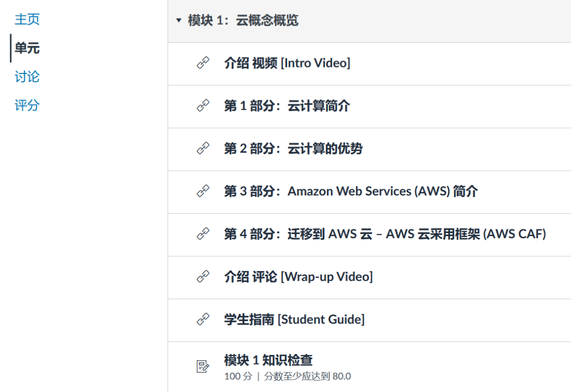Click link icon beside 第 1 部分: 云计算简介
The width and height of the screenshot is (571, 392).
tap(203, 106)
